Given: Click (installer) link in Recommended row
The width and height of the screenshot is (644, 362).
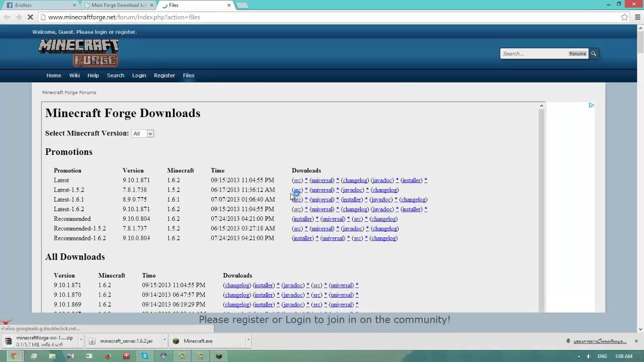Looking at the screenshot, I should coord(303,219).
